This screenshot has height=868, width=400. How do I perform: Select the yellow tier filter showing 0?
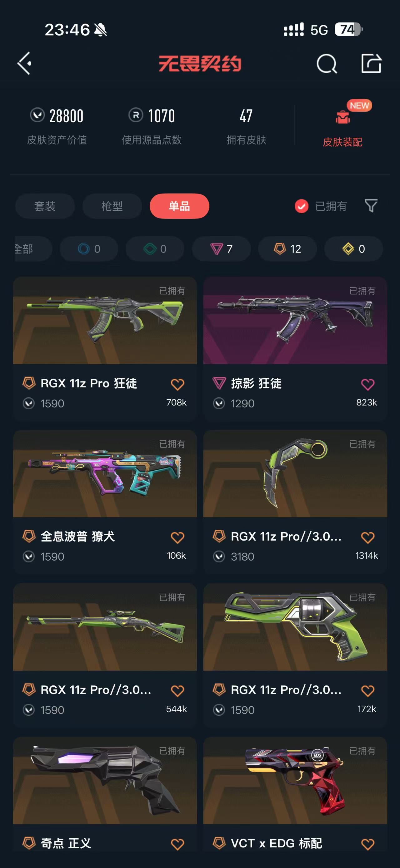pyautogui.click(x=353, y=249)
